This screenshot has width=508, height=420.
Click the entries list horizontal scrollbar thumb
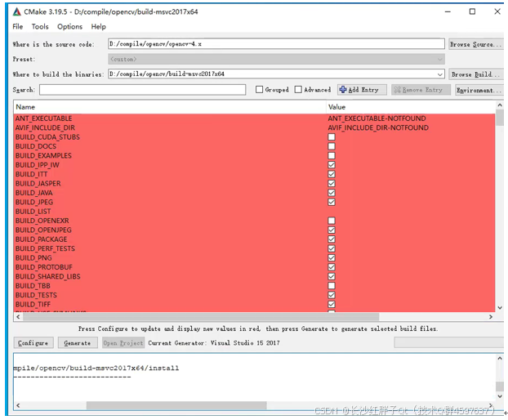pyautogui.click(x=201, y=316)
